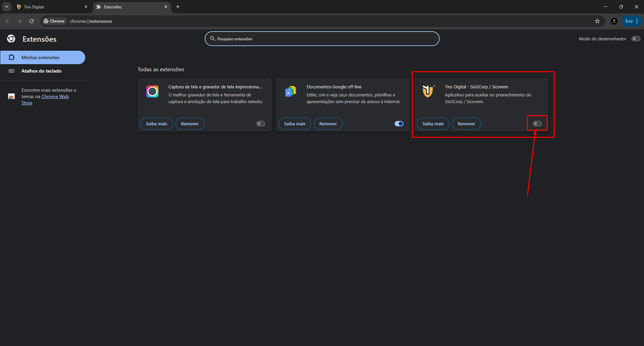This screenshot has width=644, height=346.
Task: Click the Documentos Google off-line icon
Action: click(x=291, y=91)
